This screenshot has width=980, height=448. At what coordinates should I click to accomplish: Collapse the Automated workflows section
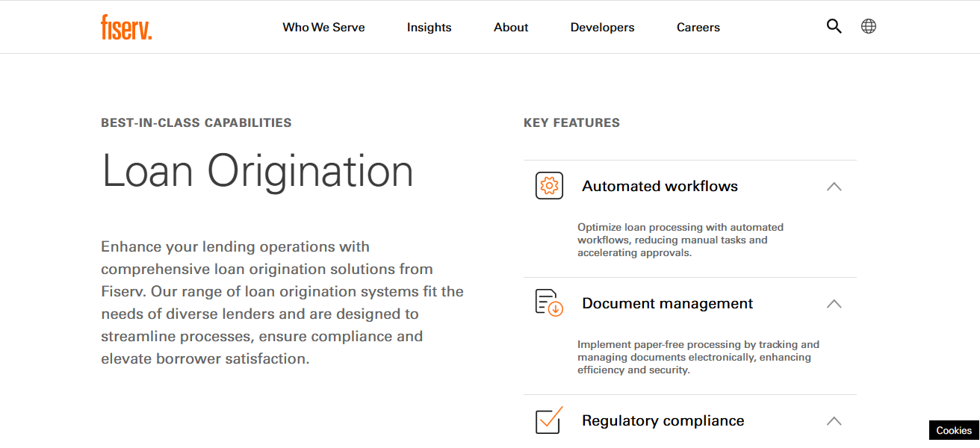(x=834, y=187)
